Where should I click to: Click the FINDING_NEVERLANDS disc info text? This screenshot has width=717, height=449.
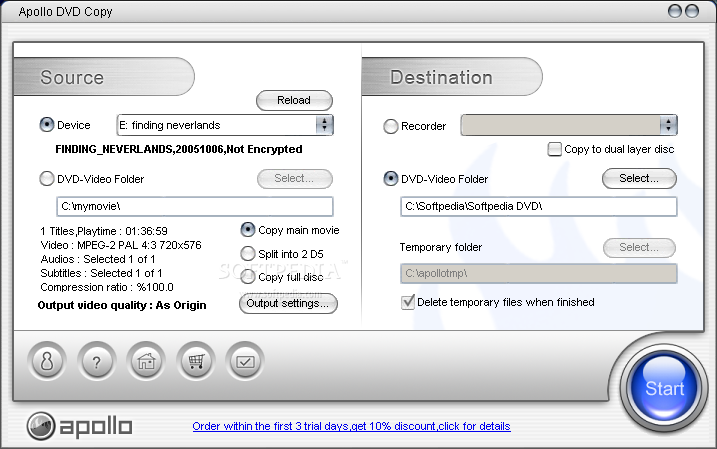pos(179,149)
